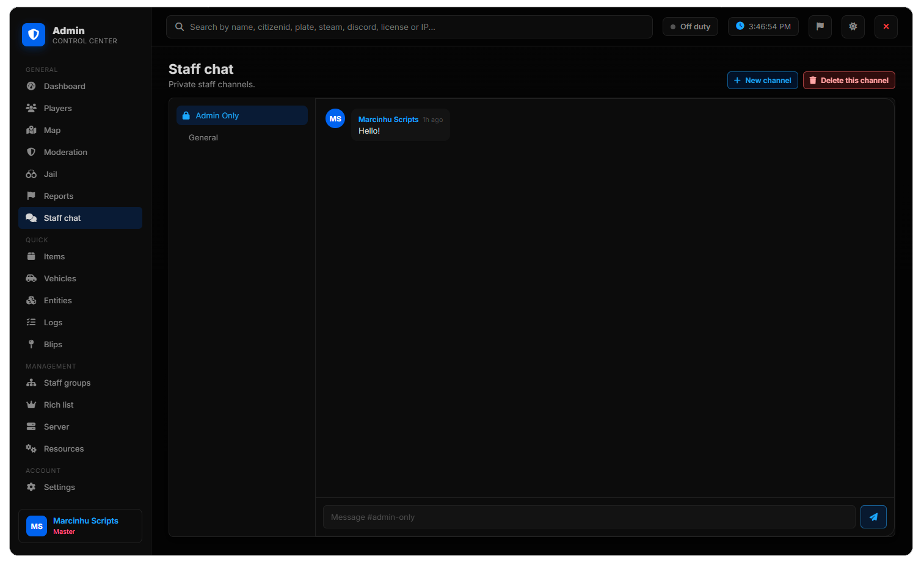
Task: Click the Logs list icon
Action: [x=31, y=322]
